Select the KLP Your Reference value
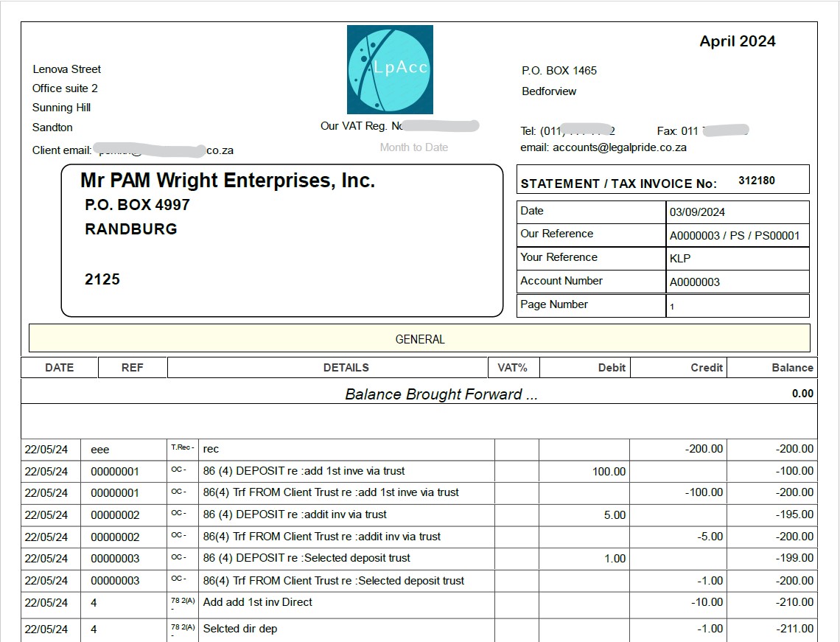Image resolution: width=840 pixels, height=642 pixels. click(680, 259)
